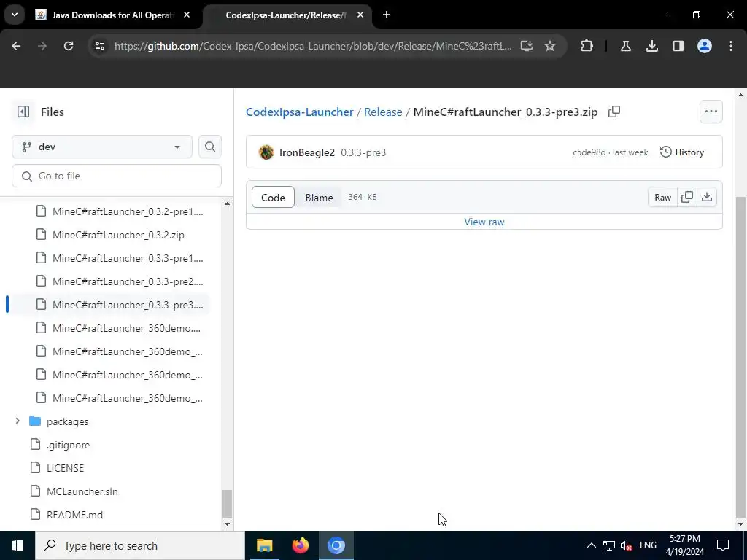
Task: Go to CodexIpsa-Launcher repository breadcrumb
Action: point(300,112)
